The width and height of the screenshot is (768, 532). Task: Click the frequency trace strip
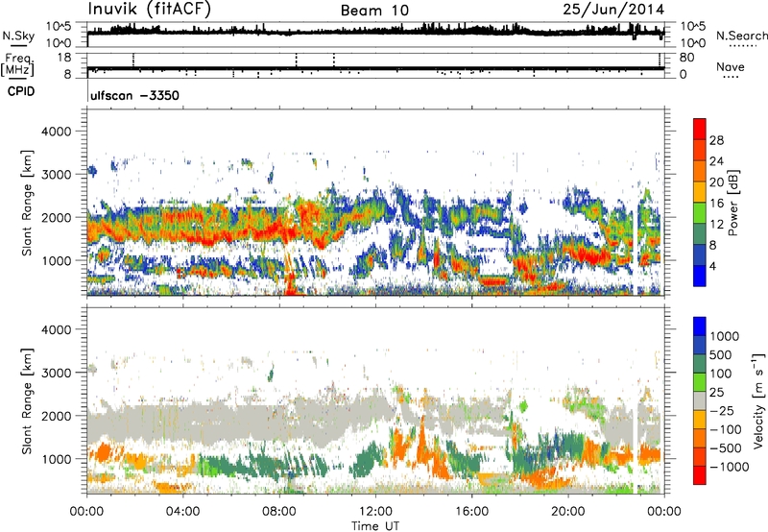375,65
